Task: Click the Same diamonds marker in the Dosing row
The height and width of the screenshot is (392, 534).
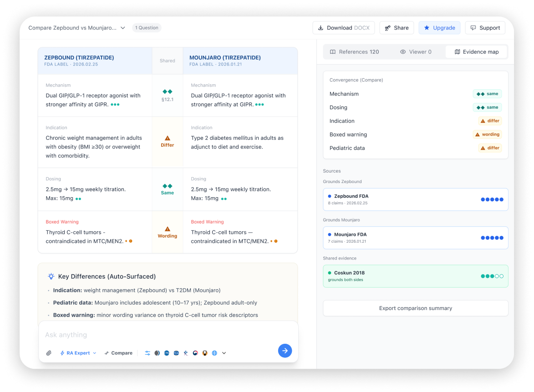Action: [x=167, y=186]
